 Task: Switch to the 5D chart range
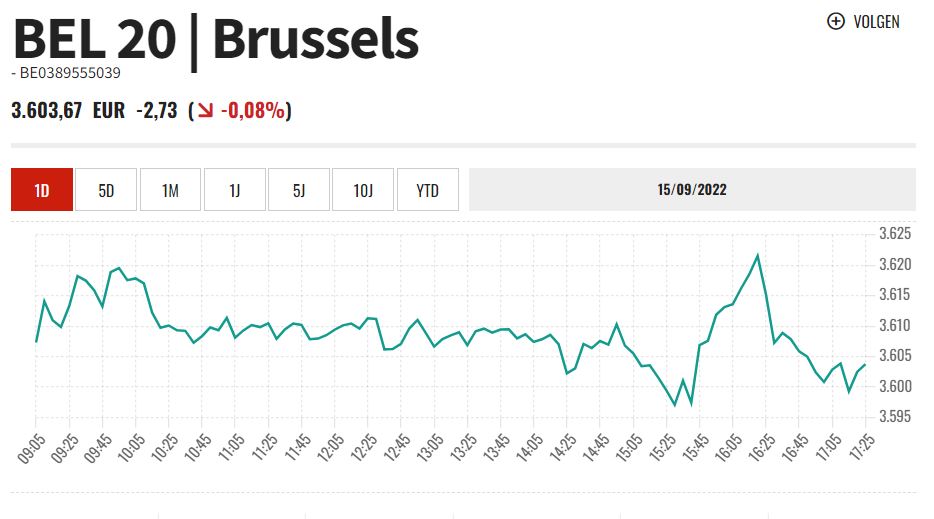click(x=106, y=190)
